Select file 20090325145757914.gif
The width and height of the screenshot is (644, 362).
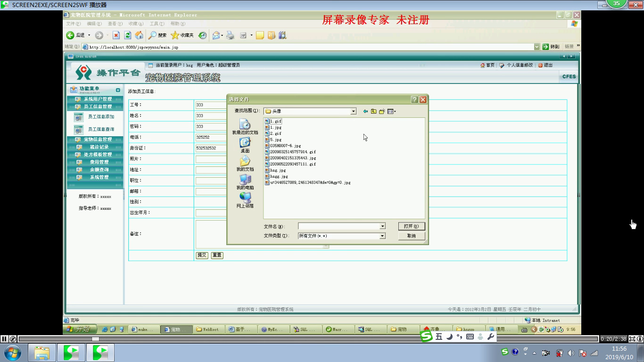tap(290, 152)
